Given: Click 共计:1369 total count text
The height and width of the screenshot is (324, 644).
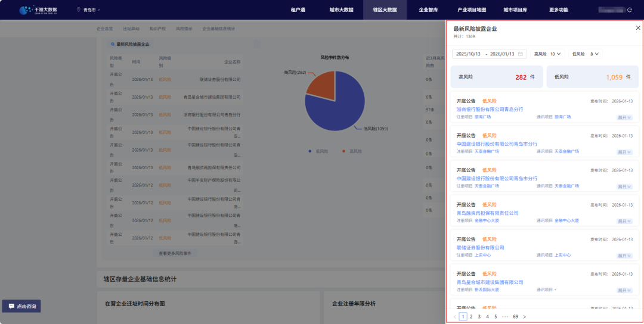Looking at the screenshot, I should click(x=464, y=36).
